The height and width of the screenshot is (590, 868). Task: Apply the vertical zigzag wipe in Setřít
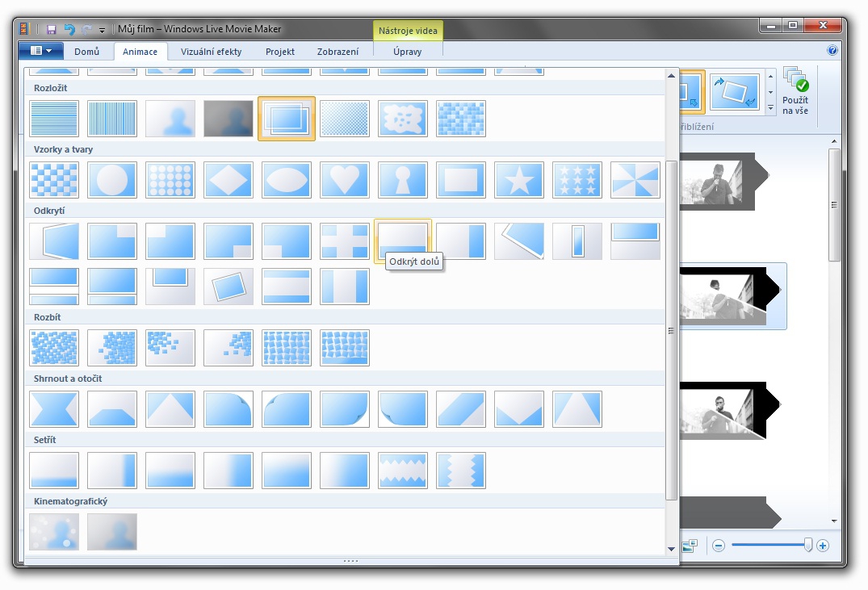pos(460,471)
